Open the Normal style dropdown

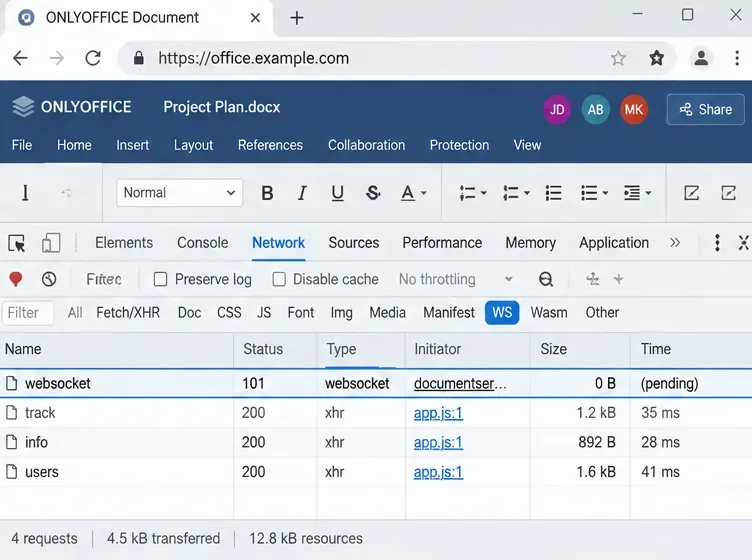click(179, 193)
